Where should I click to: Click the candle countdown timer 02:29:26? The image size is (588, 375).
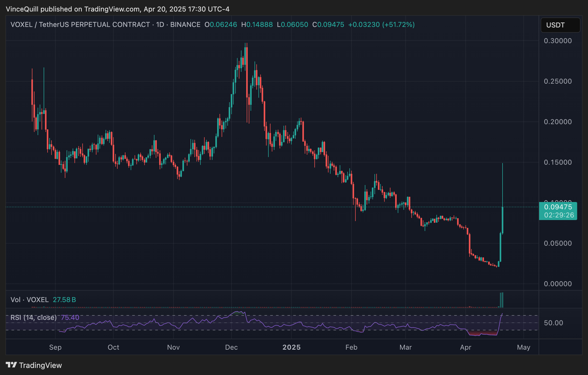pyautogui.click(x=559, y=215)
